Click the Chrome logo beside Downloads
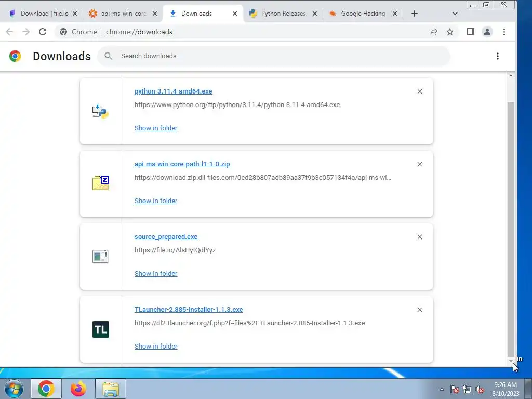This screenshot has height=399, width=532. click(x=15, y=56)
